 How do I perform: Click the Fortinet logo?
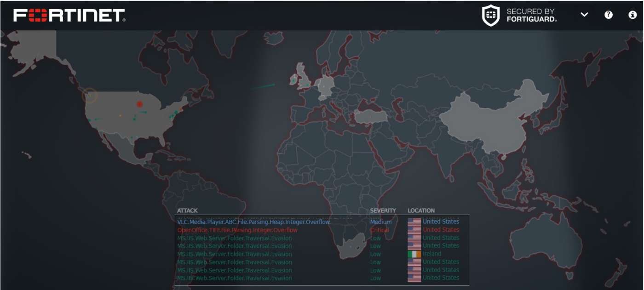click(69, 16)
